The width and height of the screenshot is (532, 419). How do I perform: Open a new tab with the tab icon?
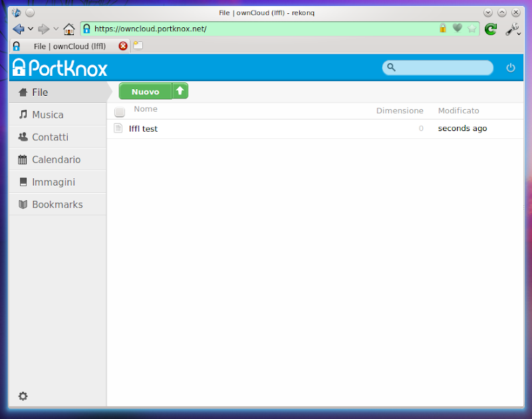point(138,45)
